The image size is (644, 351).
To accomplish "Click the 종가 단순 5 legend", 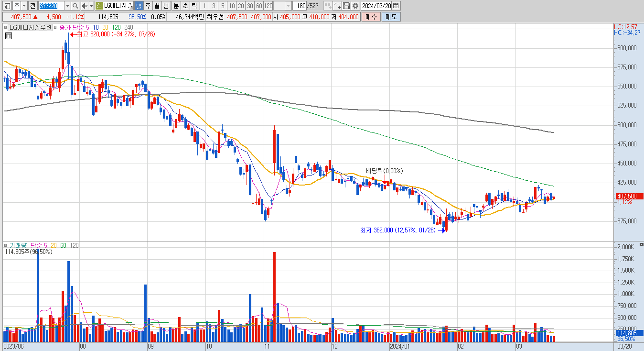I will pos(74,27).
